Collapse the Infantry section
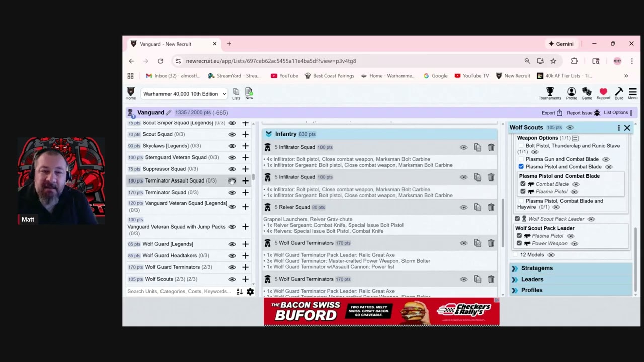The height and width of the screenshot is (362, 644). pyautogui.click(x=269, y=134)
